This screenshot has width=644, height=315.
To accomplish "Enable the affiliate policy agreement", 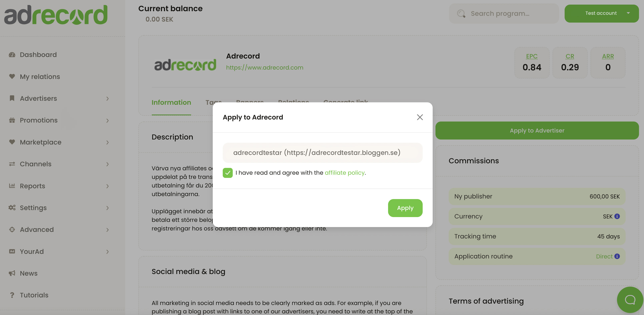I will click(228, 172).
